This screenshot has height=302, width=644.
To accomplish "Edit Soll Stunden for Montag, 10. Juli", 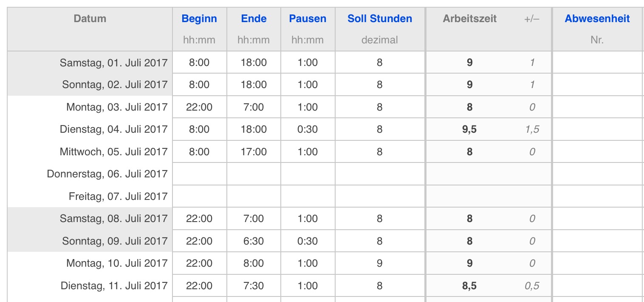I will click(x=380, y=263).
